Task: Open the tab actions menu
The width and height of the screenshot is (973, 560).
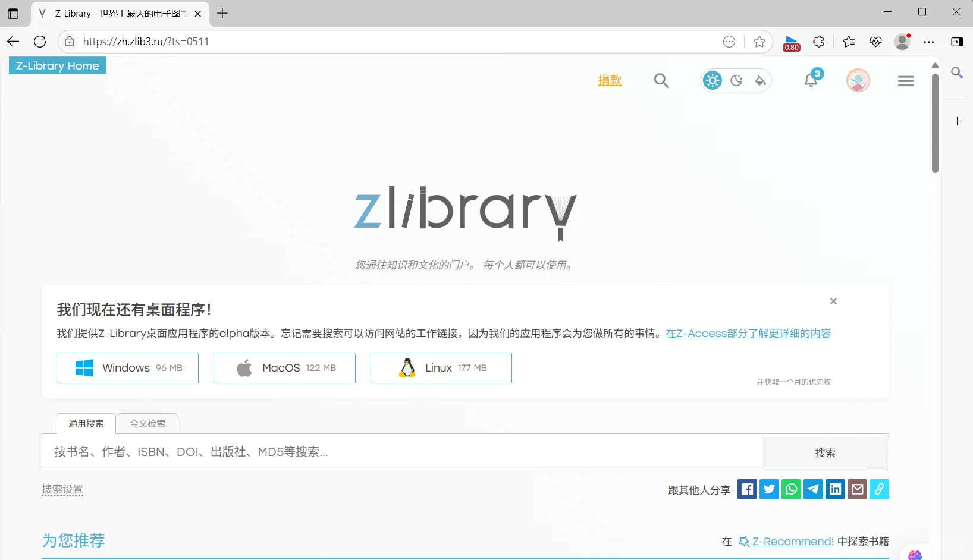Action: [x=13, y=13]
